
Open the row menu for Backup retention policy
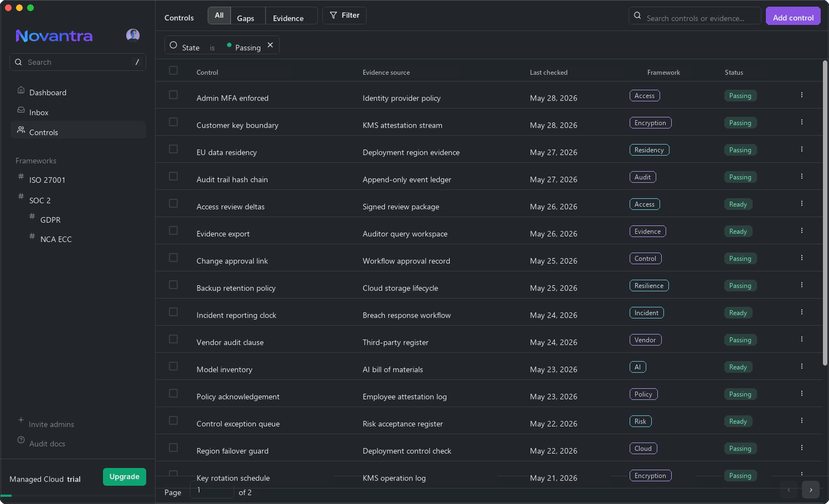point(801,285)
